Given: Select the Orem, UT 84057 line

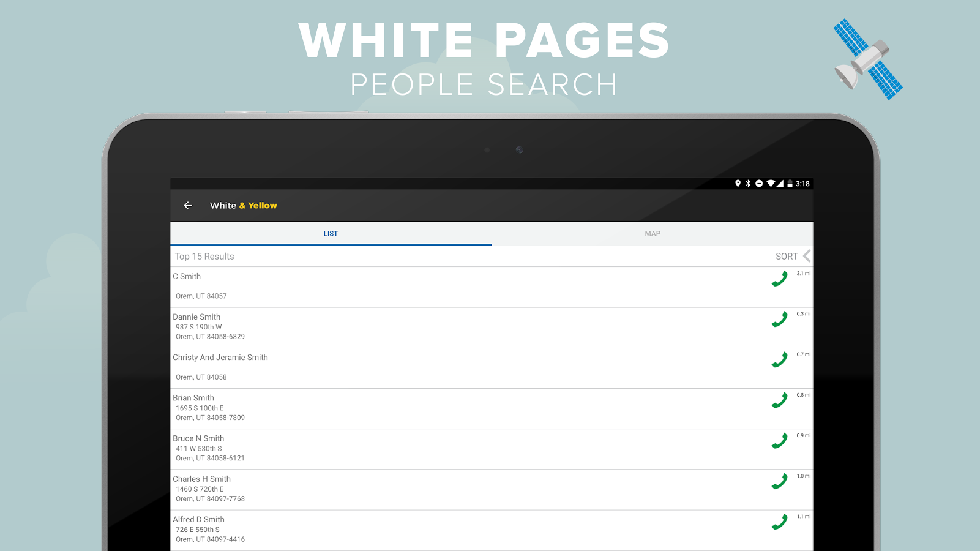Looking at the screenshot, I should click(x=201, y=296).
